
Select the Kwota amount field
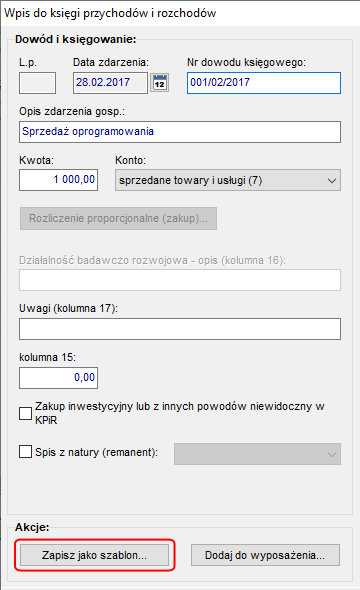coord(59,180)
